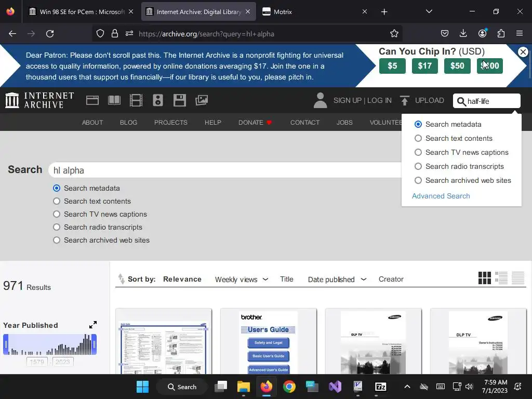The height and width of the screenshot is (399, 532).
Task: Open the Images media icon
Action: [x=202, y=100]
